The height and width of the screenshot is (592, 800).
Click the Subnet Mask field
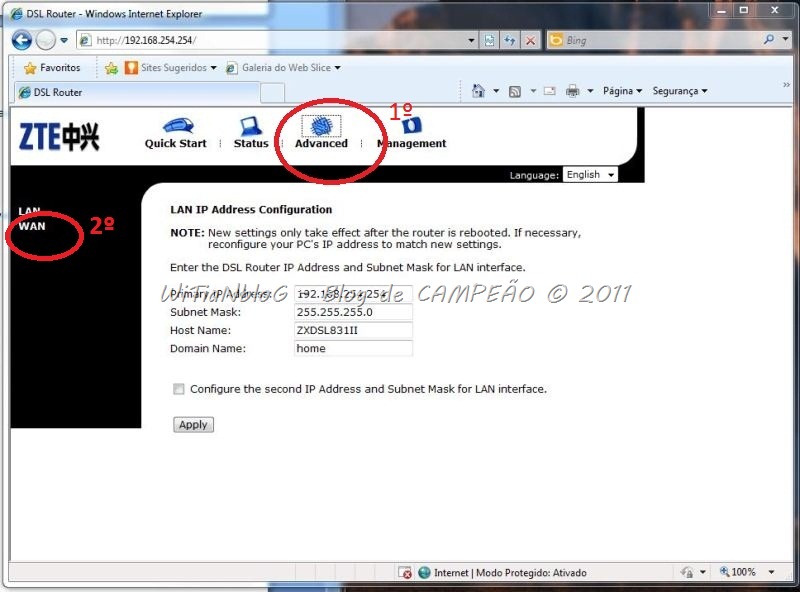point(353,312)
